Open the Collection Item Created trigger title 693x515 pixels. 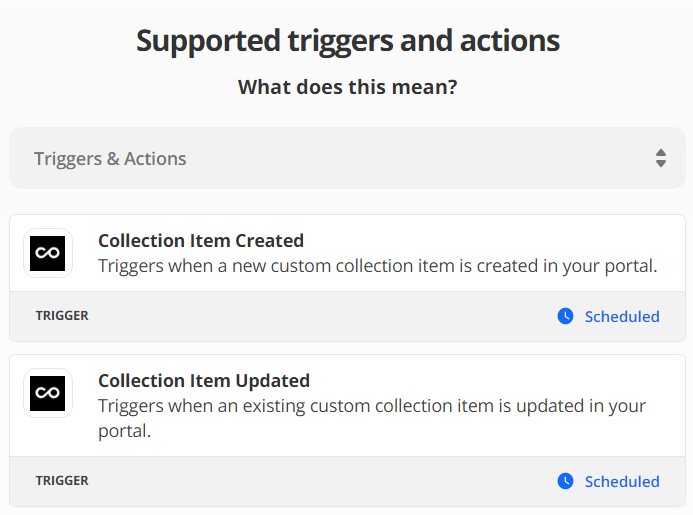point(200,241)
